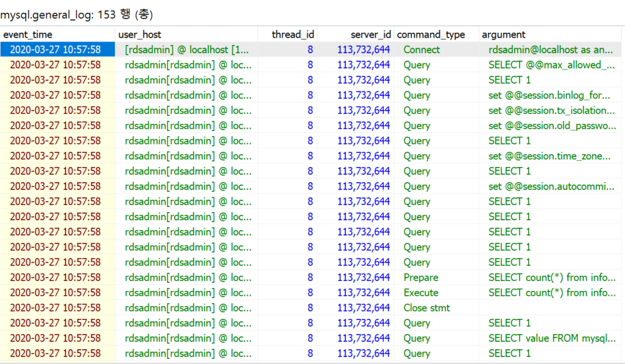
Task: Click the '[rdsadmin] @ localhost' user_host cell
Action: (x=187, y=50)
